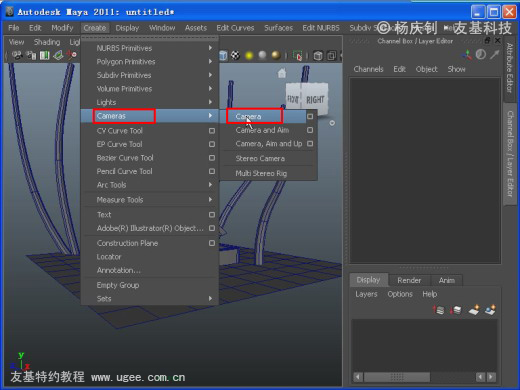Open the Channels menu in Channel Box

click(x=368, y=69)
